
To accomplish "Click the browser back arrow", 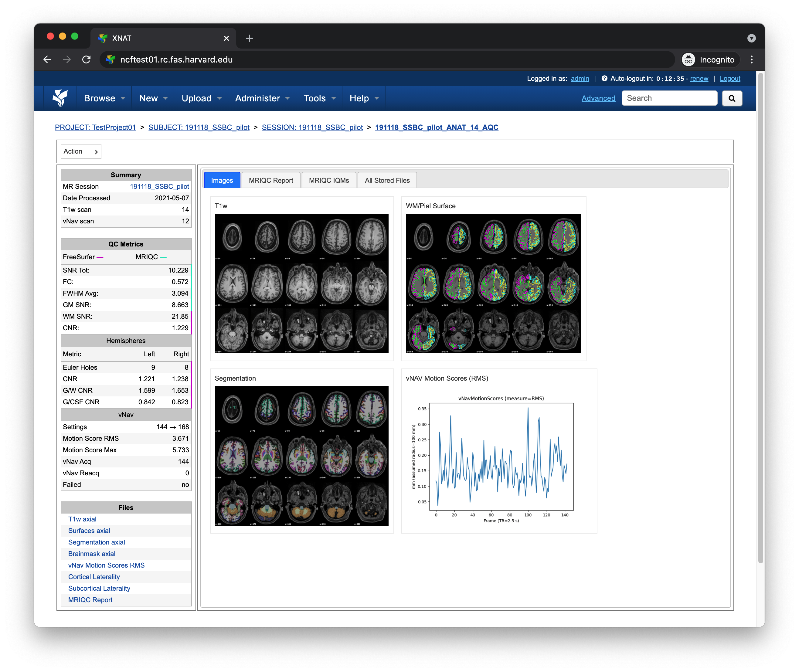I will click(47, 59).
